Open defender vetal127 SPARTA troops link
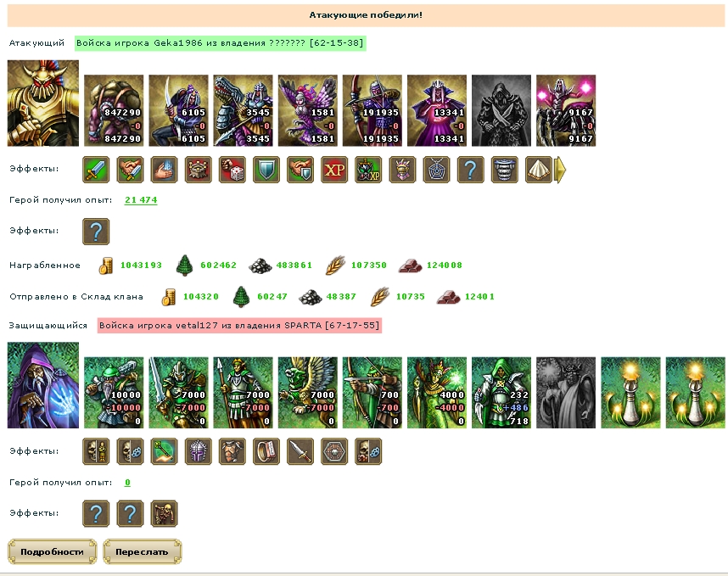The width and height of the screenshot is (728, 576). tap(239, 326)
